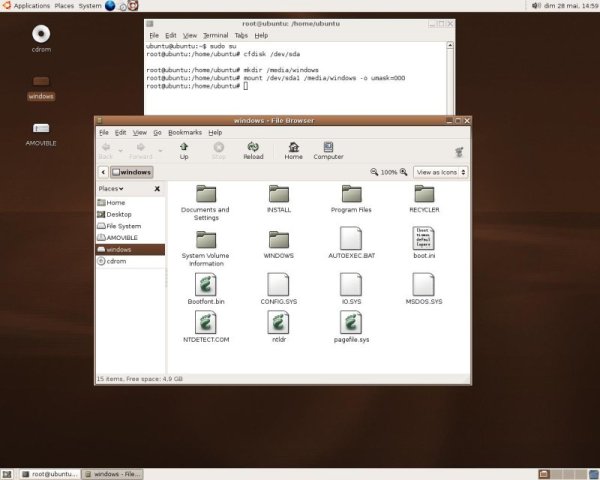Select windows in Places sidebar

point(130,249)
